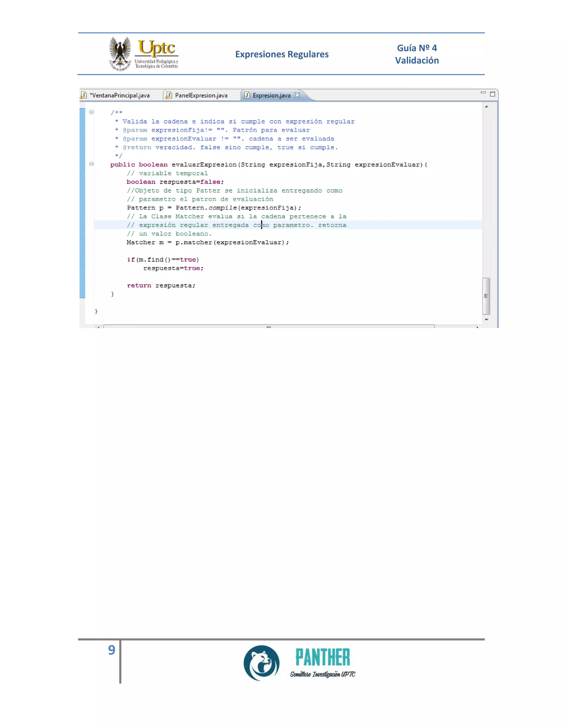Click the Panther bear logo
Image resolution: width=563 pixels, height=728 pixels.
262,663
